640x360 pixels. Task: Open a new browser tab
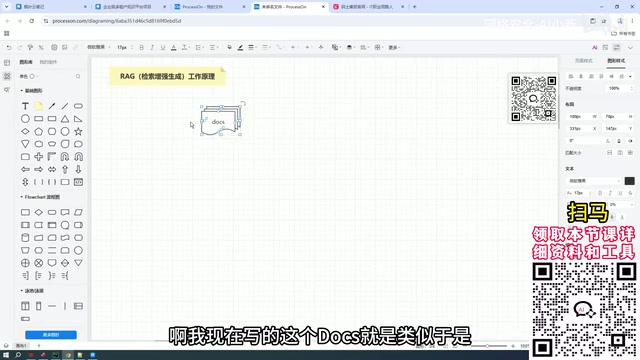point(415,7)
